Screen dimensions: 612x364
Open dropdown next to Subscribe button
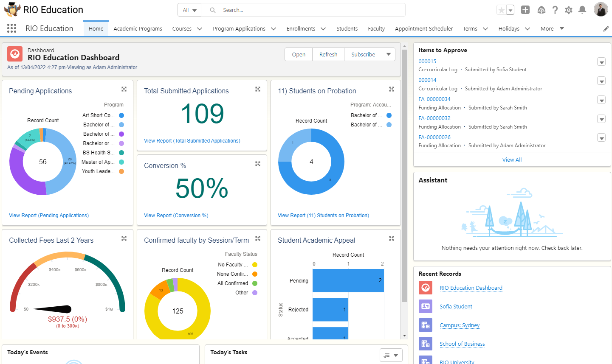click(x=389, y=54)
